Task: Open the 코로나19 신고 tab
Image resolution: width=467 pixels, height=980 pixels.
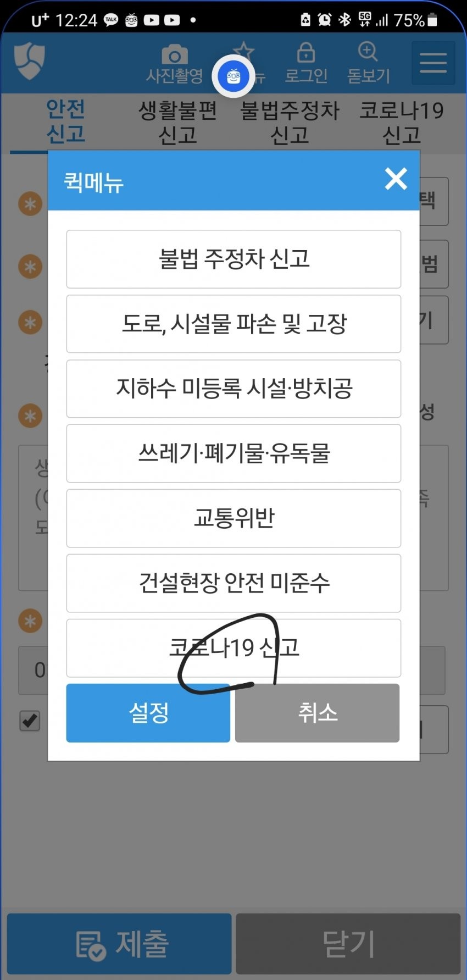Action: (x=402, y=123)
